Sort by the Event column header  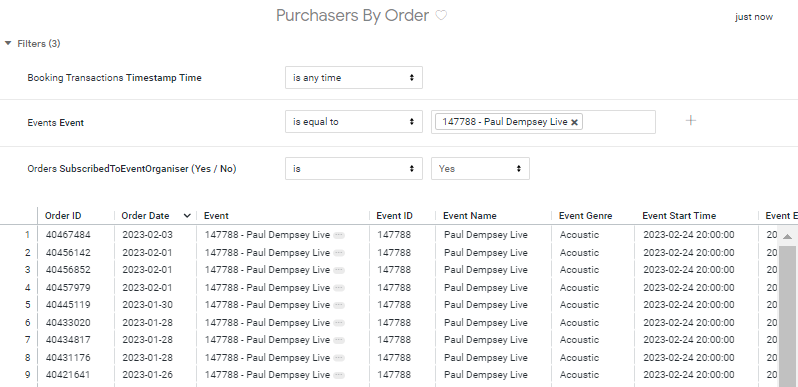[x=216, y=216]
